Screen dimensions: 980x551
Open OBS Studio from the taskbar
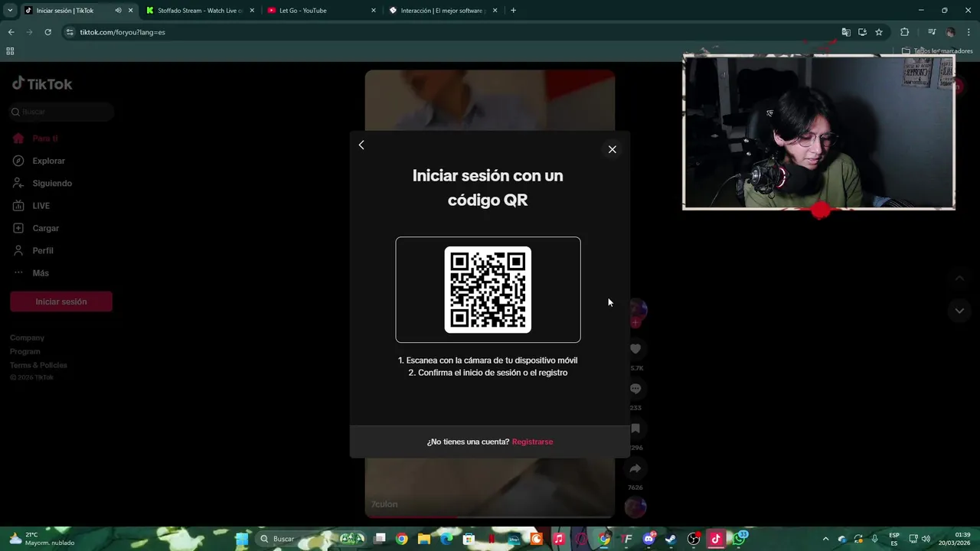click(694, 539)
